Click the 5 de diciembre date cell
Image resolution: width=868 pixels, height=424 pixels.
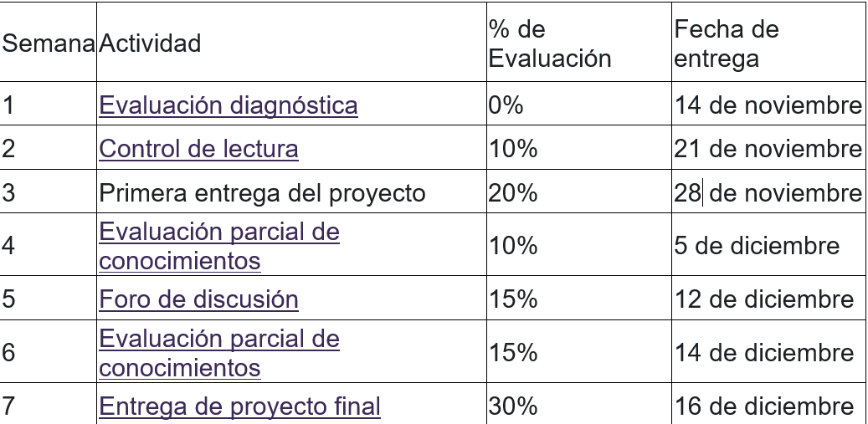(x=756, y=246)
